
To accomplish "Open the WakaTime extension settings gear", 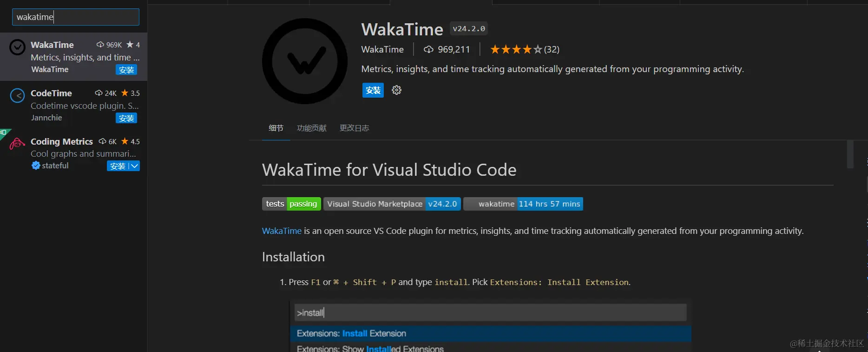I will pos(396,90).
